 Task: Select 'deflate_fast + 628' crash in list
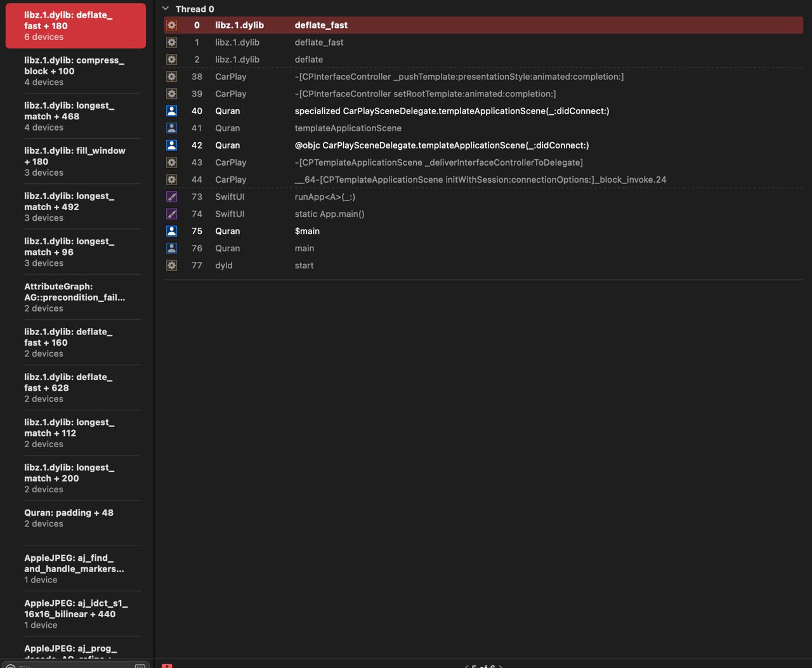[x=75, y=388]
